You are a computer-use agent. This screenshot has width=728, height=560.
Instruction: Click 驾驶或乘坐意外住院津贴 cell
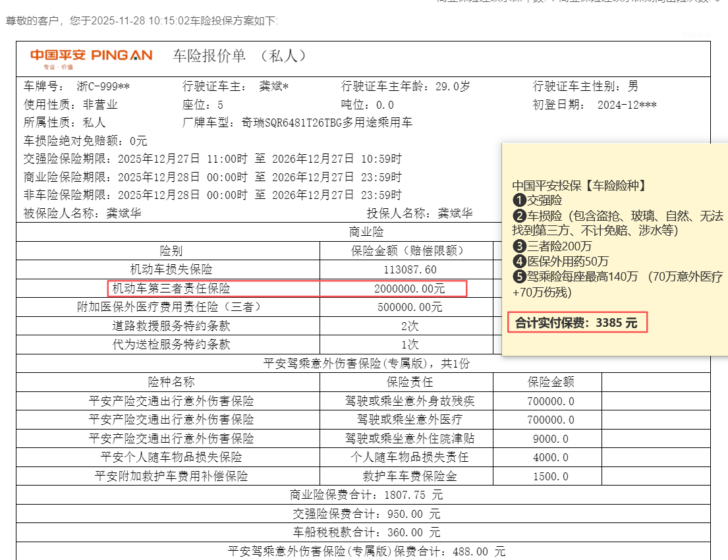410,438
